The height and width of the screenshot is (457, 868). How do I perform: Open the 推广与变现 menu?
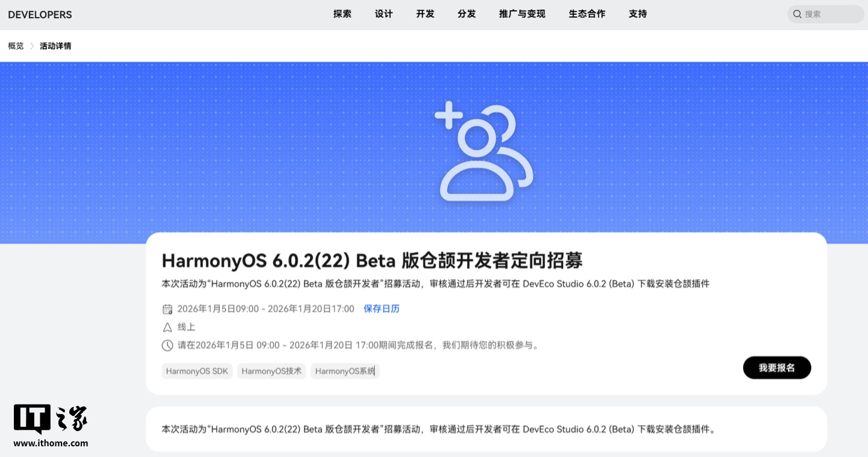522,14
